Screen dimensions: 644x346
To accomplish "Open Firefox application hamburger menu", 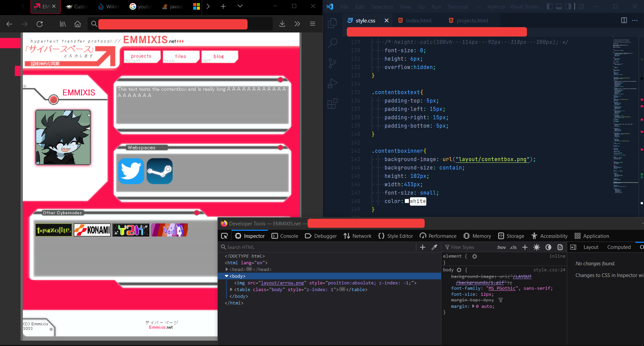I will pyautogui.click(x=313, y=24).
